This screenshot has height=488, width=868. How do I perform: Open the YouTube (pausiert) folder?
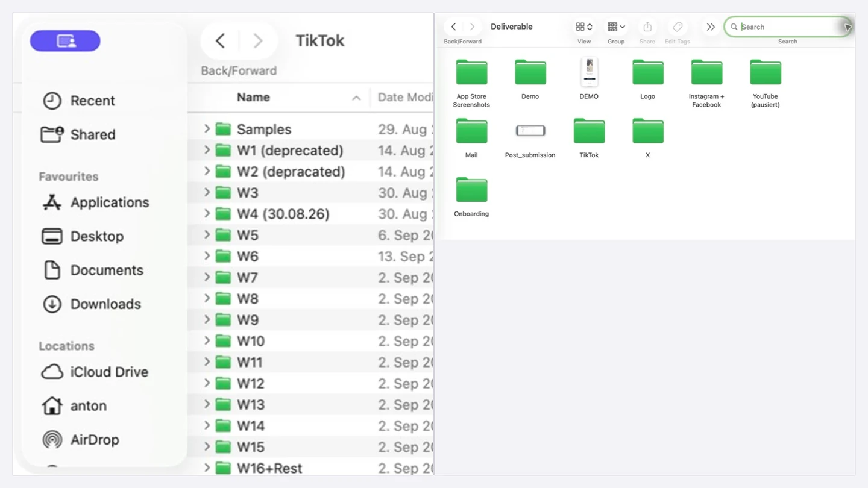point(766,83)
